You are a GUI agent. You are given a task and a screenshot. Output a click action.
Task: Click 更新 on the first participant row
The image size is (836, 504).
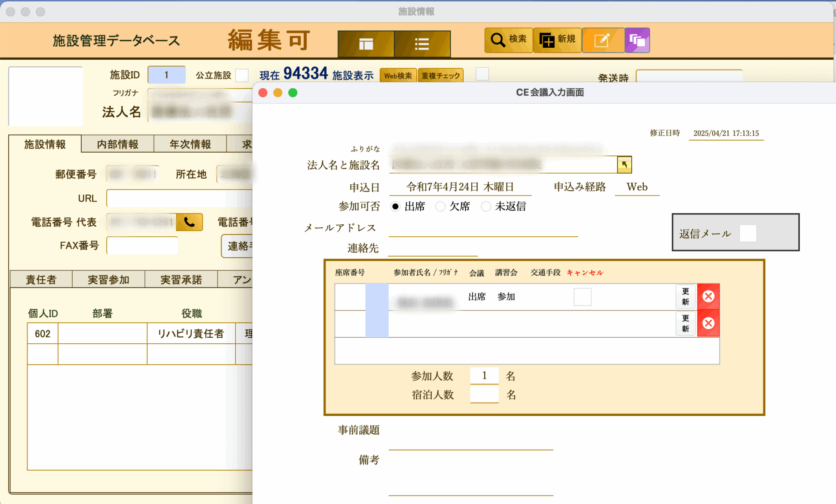[685, 296]
